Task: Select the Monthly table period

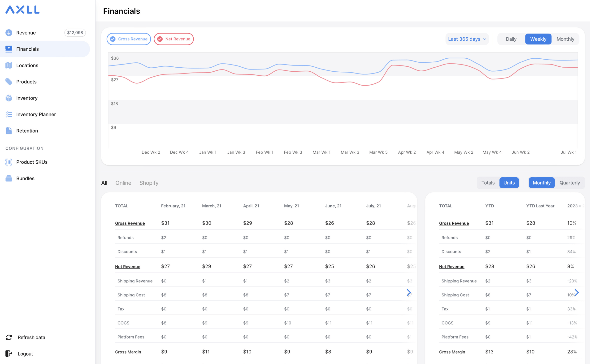Action: point(542,183)
